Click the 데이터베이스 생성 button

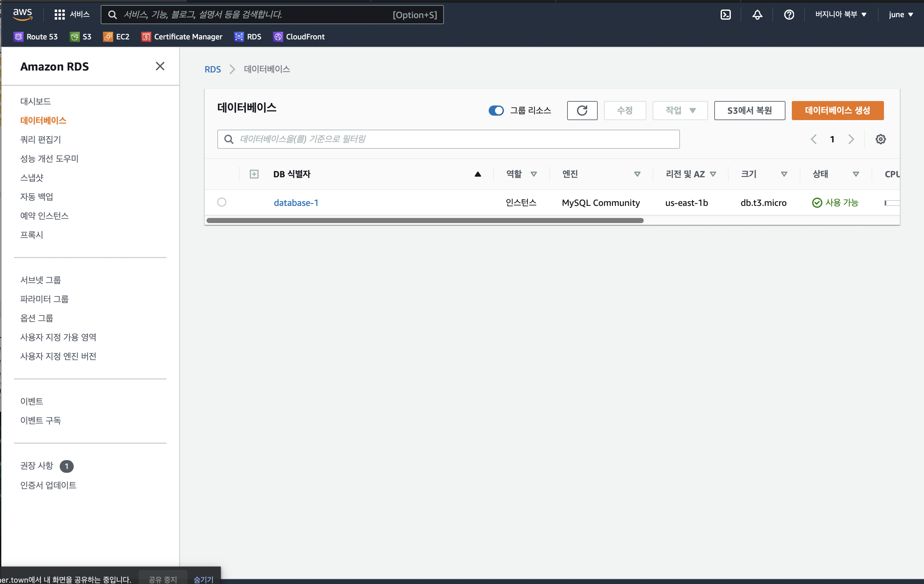(837, 111)
